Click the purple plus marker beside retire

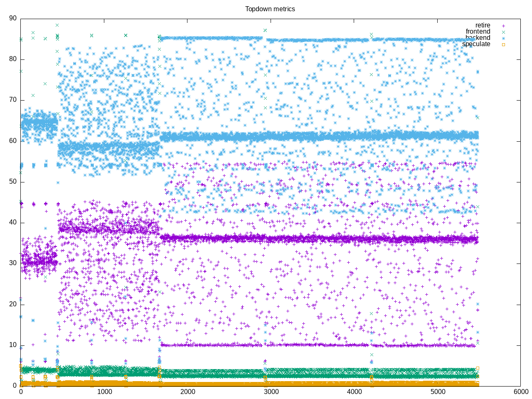tap(503, 26)
